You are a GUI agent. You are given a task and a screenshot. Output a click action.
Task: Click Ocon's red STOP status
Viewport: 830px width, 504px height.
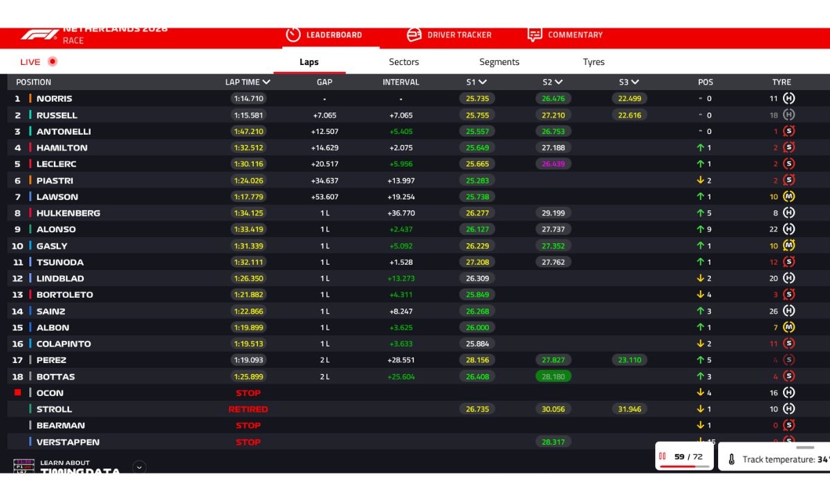pyautogui.click(x=248, y=393)
